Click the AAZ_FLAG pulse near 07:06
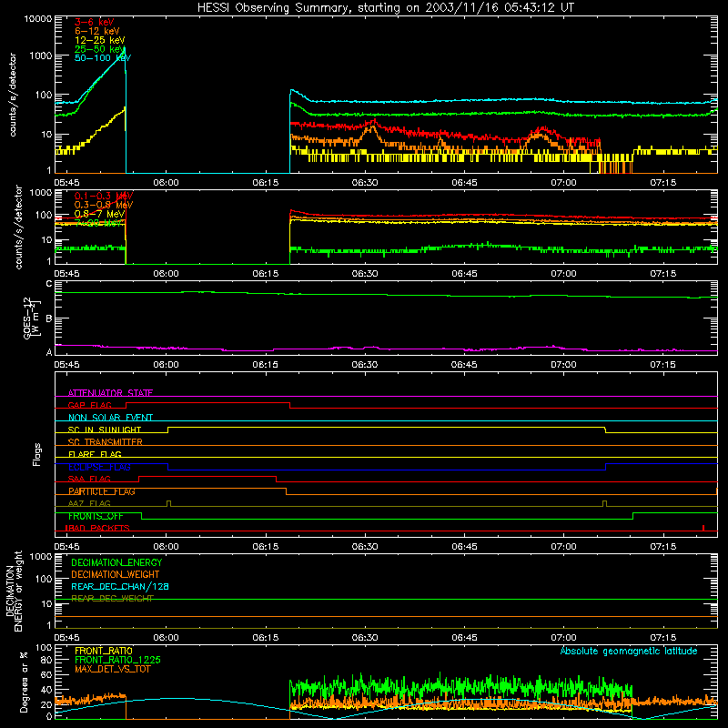The width and height of the screenshot is (728, 728). point(604,504)
